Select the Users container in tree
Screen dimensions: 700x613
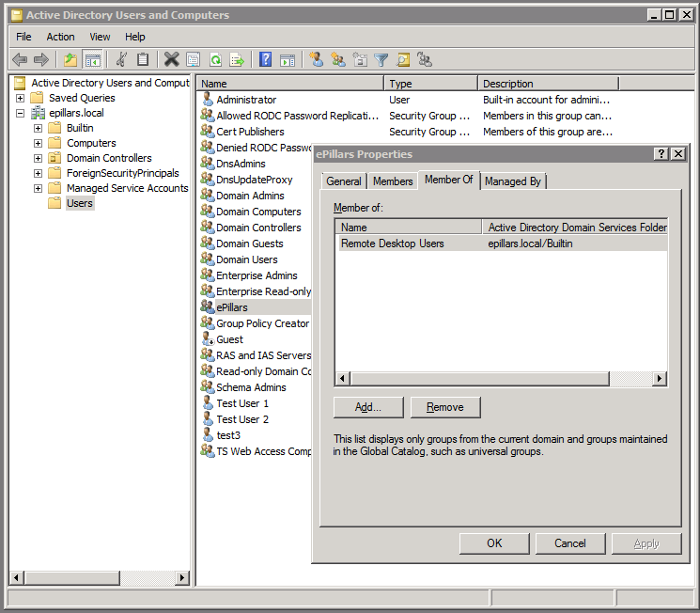click(80, 203)
